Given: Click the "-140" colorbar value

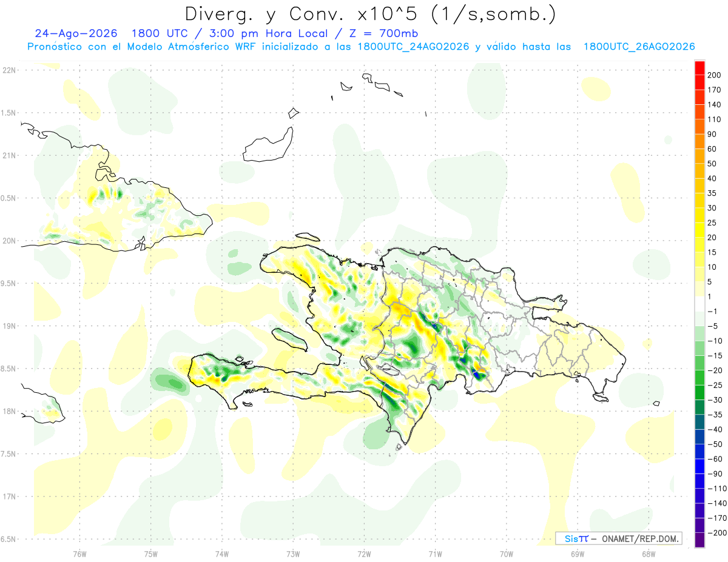Looking at the screenshot, I should [x=718, y=503].
